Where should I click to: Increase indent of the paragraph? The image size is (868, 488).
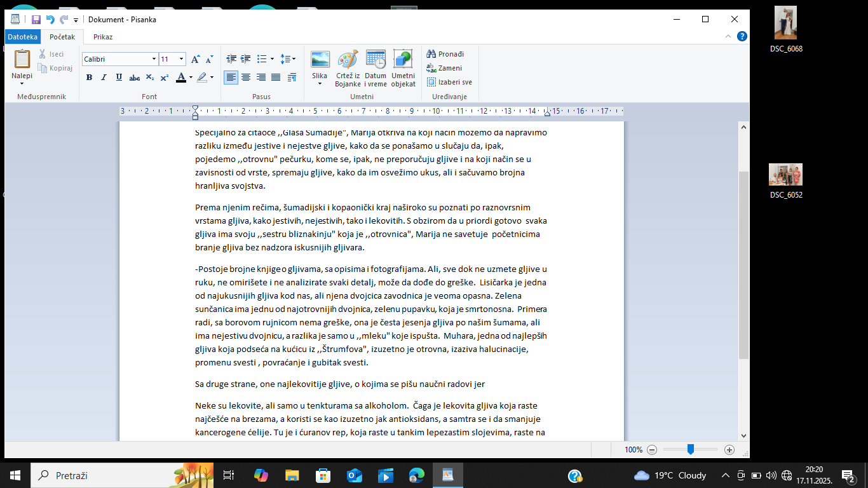(246, 59)
